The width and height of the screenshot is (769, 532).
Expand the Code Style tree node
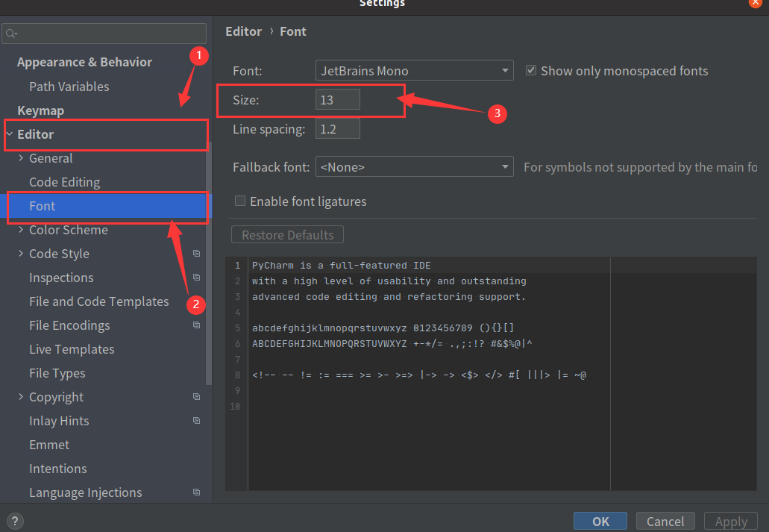tap(21, 253)
